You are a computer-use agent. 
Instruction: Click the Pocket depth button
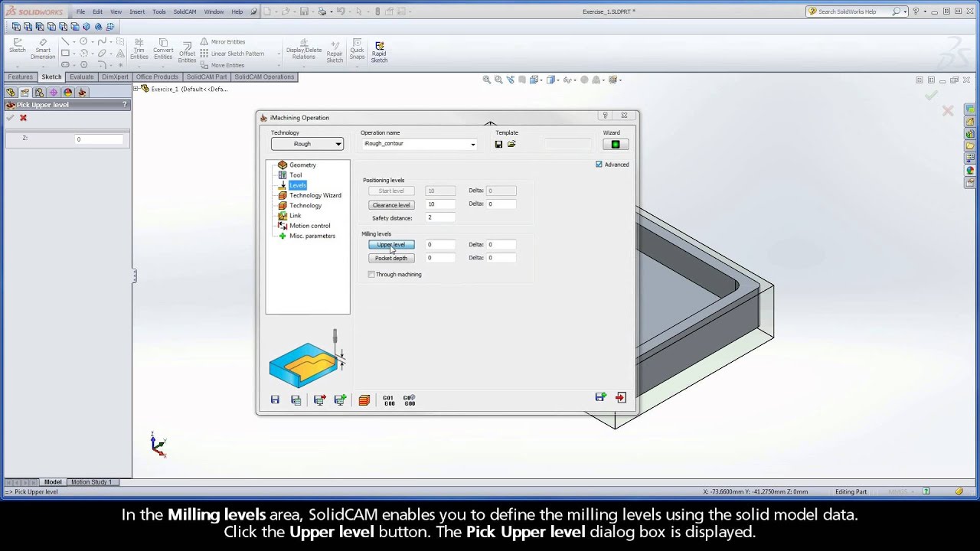391,258
